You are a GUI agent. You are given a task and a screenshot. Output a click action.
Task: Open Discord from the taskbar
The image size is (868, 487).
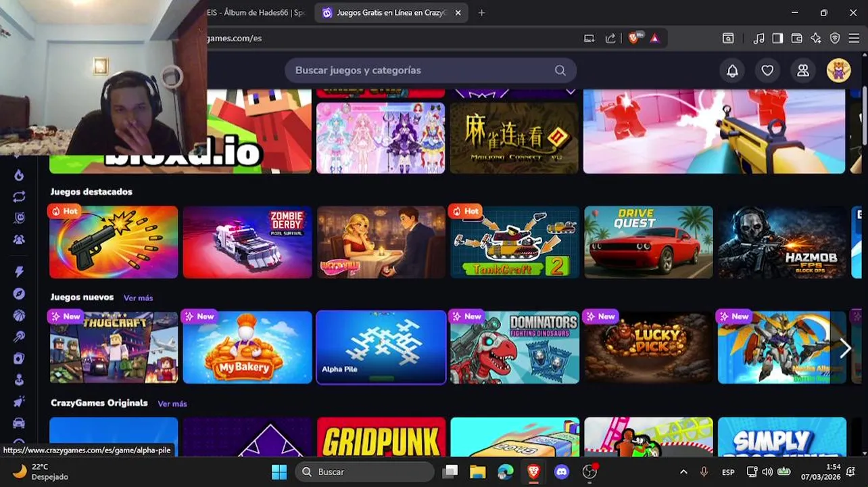click(x=562, y=472)
